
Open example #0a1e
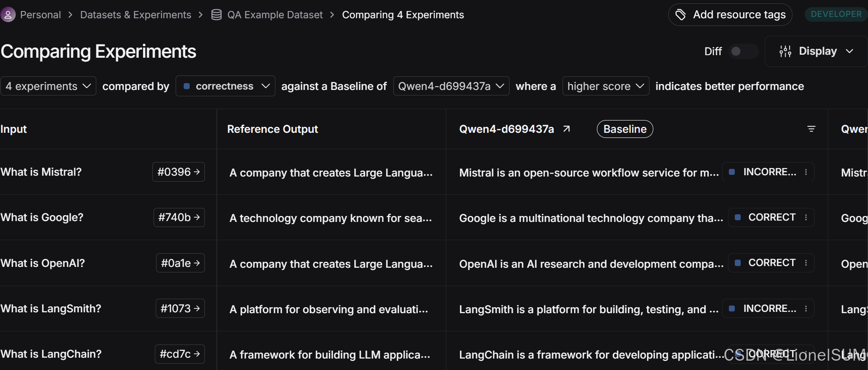pyautogui.click(x=180, y=263)
